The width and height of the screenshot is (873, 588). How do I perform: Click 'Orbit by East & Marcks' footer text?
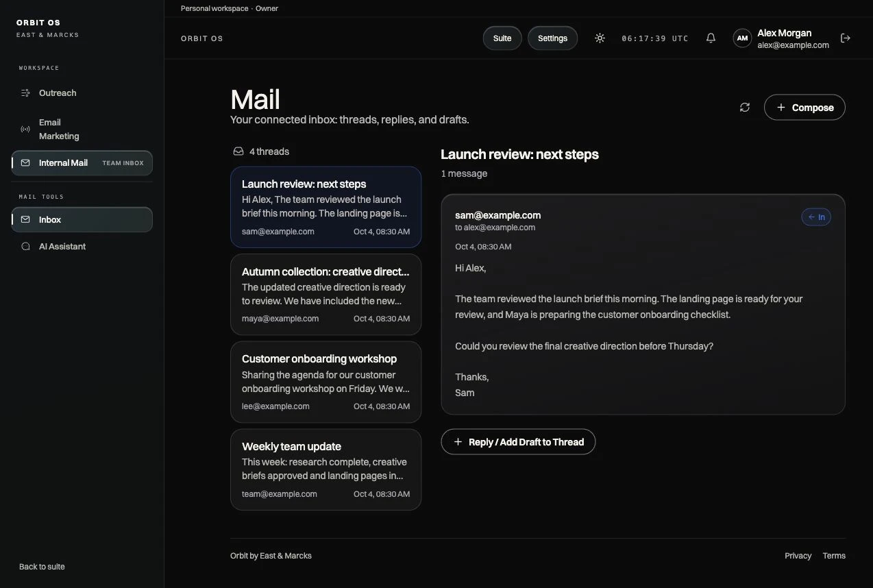pyautogui.click(x=271, y=556)
